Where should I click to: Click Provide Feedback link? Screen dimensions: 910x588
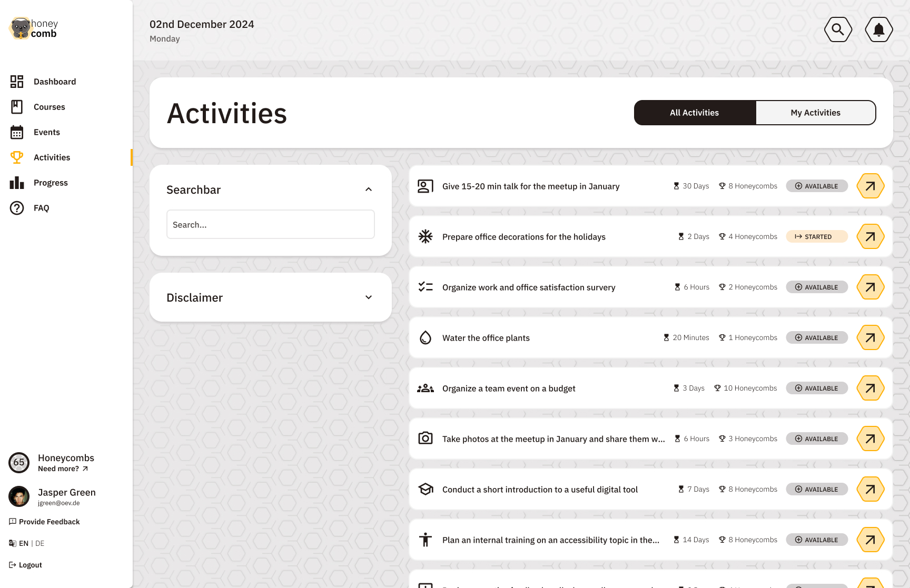click(49, 522)
